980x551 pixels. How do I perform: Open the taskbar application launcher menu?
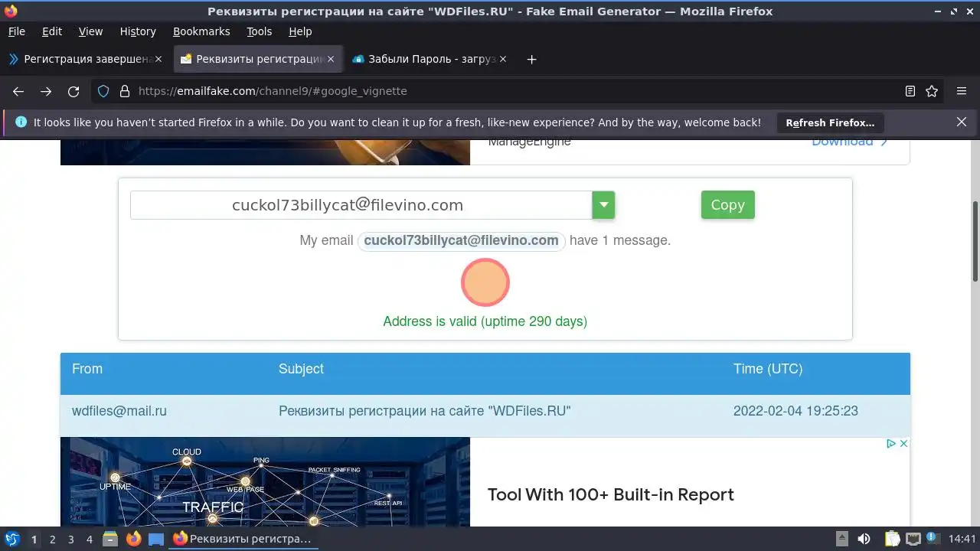[12, 539]
